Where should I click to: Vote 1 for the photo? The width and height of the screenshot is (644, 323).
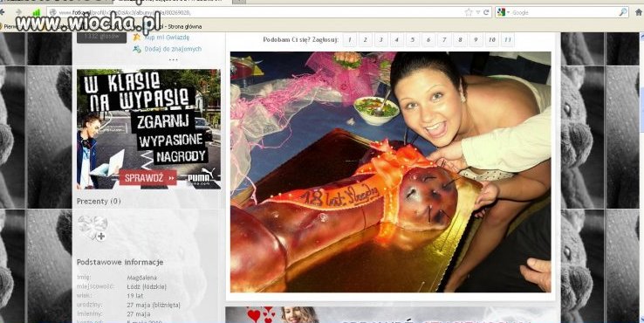pos(350,40)
